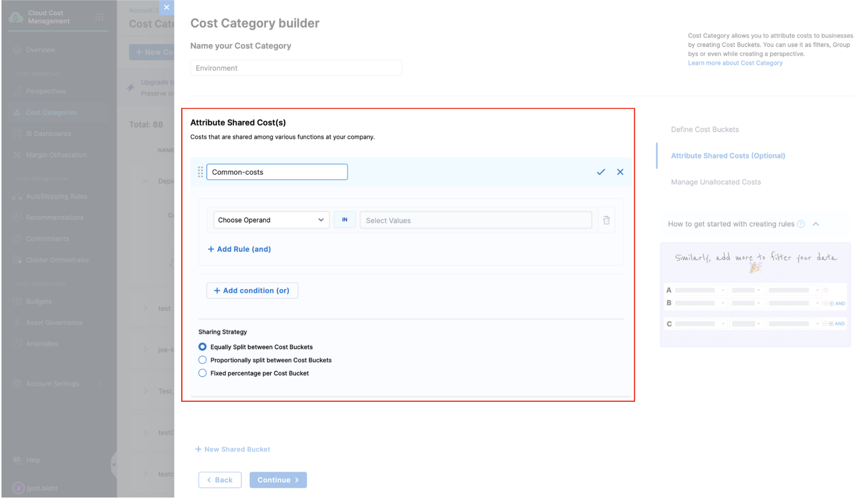
Task: Open the Choose Operand dropdown
Action: tap(271, 220)
